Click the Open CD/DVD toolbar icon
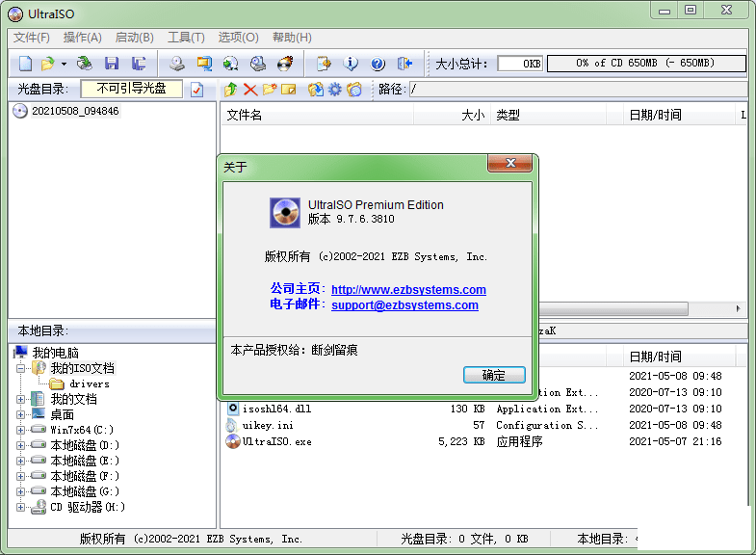Screen dimensions: 756x555 85,64
